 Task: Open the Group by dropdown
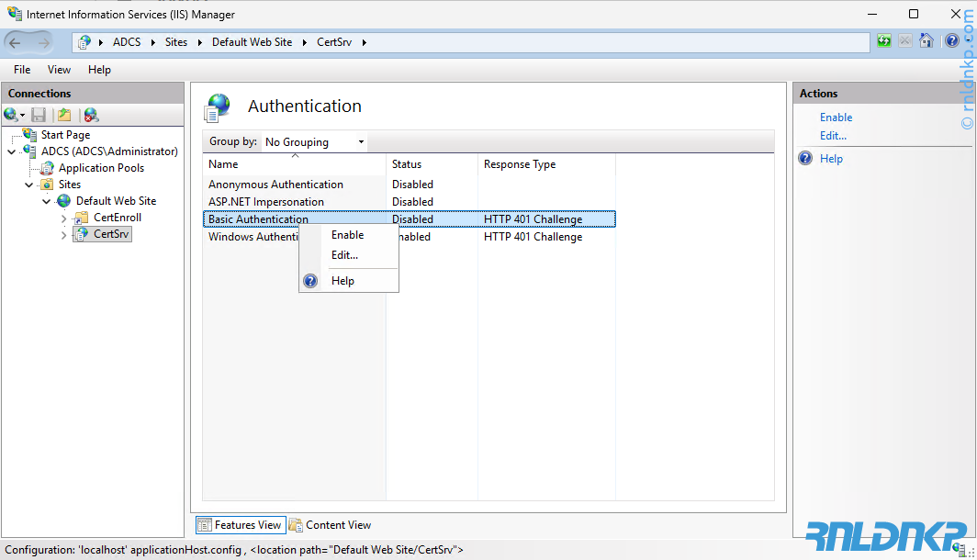[x=314, y=142]
